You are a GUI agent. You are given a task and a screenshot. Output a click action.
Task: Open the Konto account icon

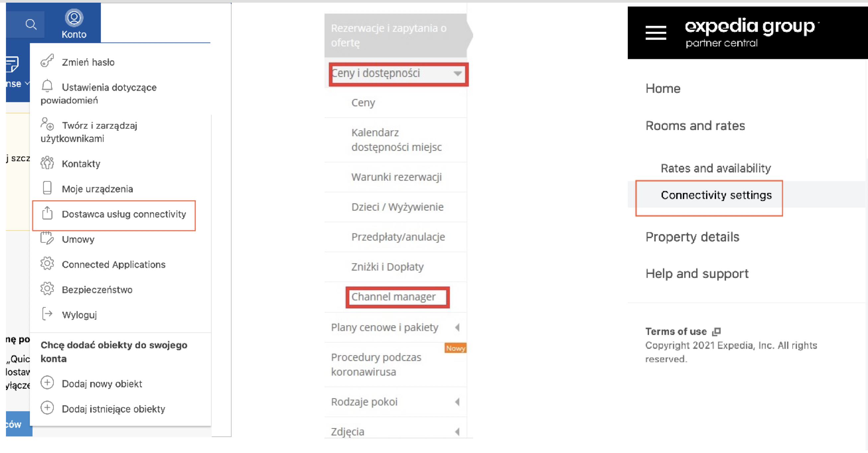point(74,18)
